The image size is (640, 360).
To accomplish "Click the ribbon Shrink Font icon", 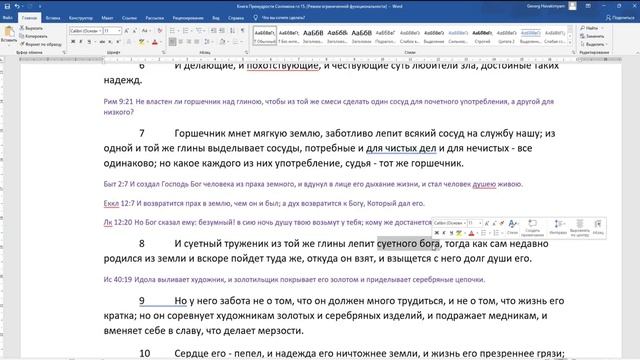I will pos(134,31).
